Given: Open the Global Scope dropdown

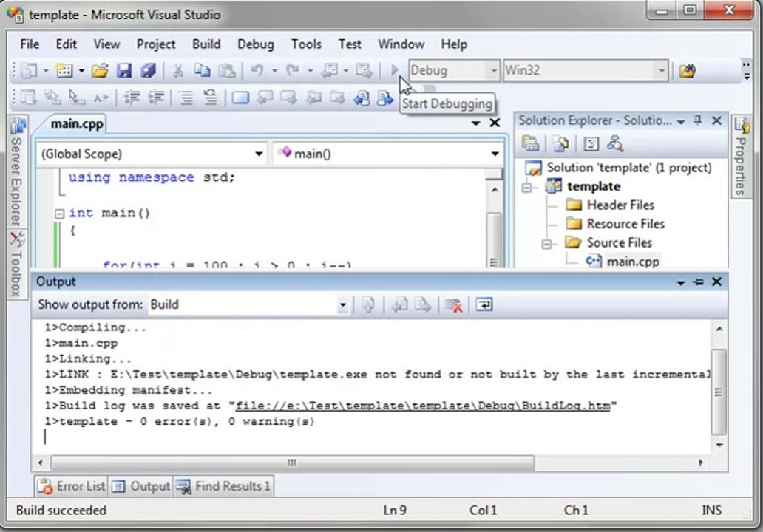Looking at the screenshot, I should tap(259, 154).
